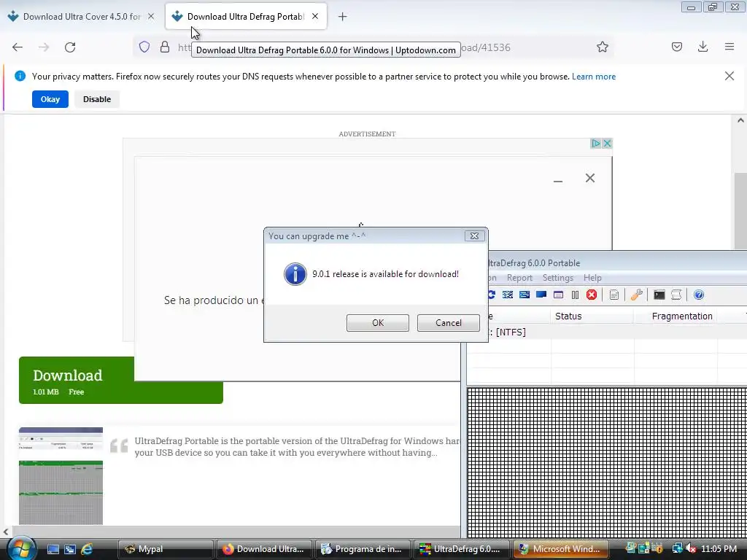The image size is (747, 560).
Task: Save page to Pocket icon
Action: [676, 47]
